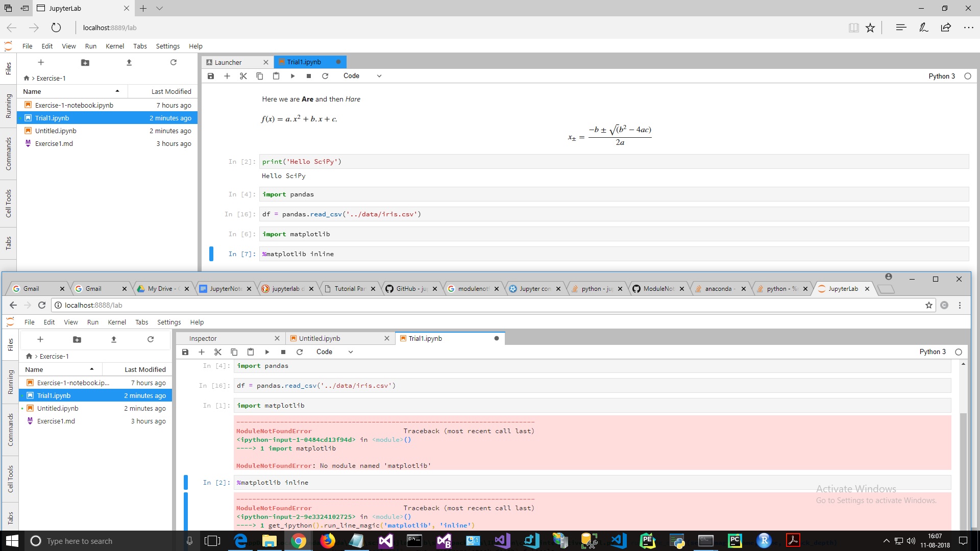Run selected cell in upper notebook toolbar

coord(292,76)
